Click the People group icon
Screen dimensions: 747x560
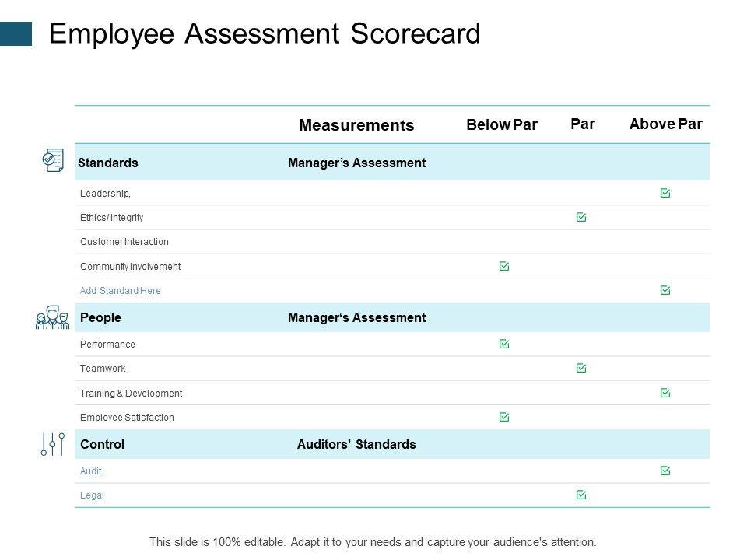[52, 317]
